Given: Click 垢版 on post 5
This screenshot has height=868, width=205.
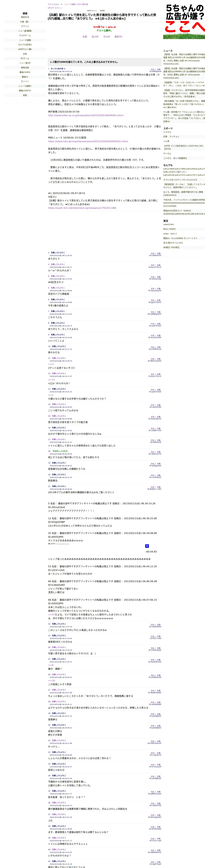Looking at the screenshot, I should [x=153, y=289].
